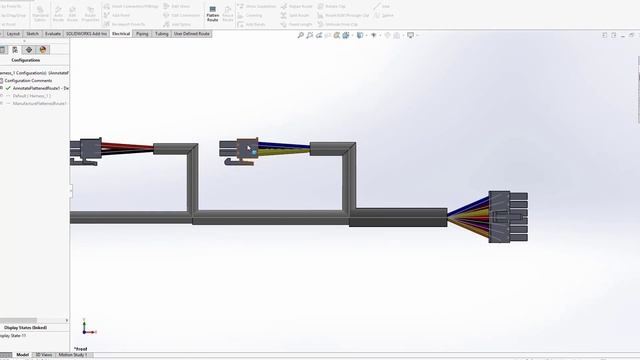Click the Auto Route tool
This screenshot has height=360, width=640.
point(58,14)
